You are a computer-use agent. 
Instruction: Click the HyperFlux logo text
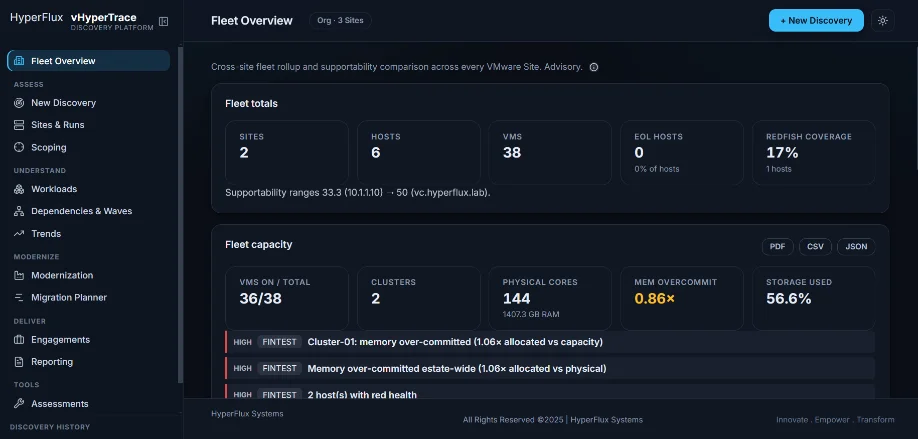(x=36, y=18)
